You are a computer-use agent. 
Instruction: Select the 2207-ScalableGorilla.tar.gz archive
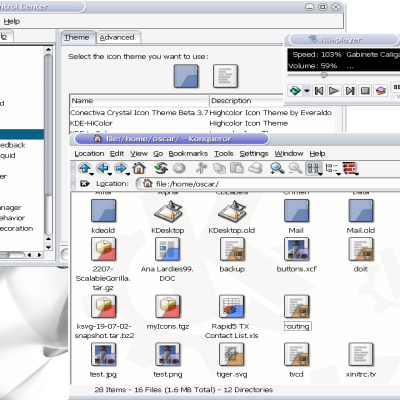click(x=103, y=264)
